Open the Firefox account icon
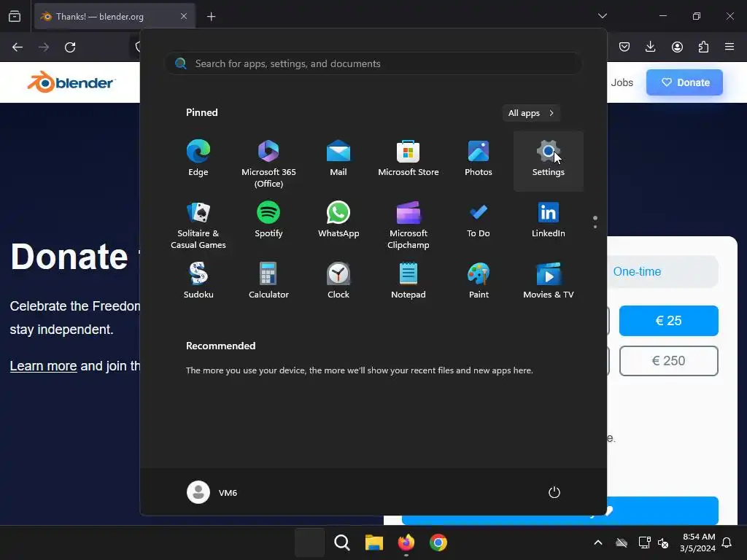Screen dimensions: 747x560 click(677, 47)
